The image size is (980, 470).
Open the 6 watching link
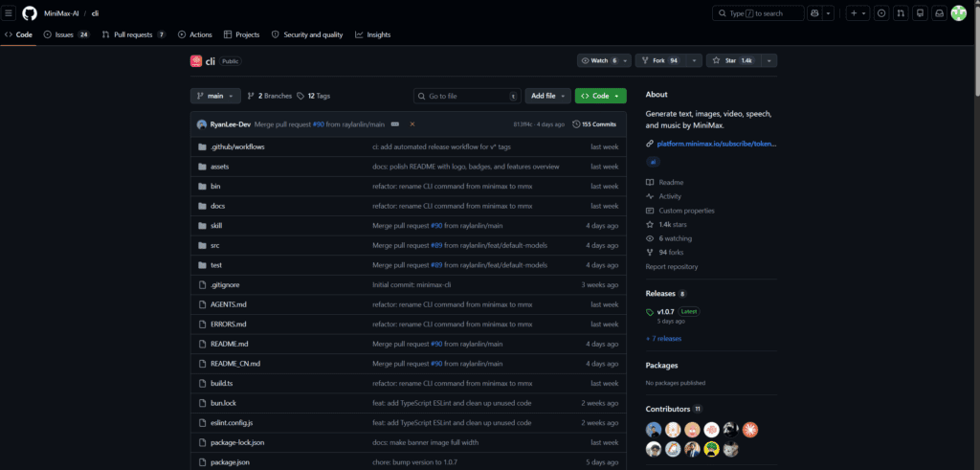(x=675, y=238)
